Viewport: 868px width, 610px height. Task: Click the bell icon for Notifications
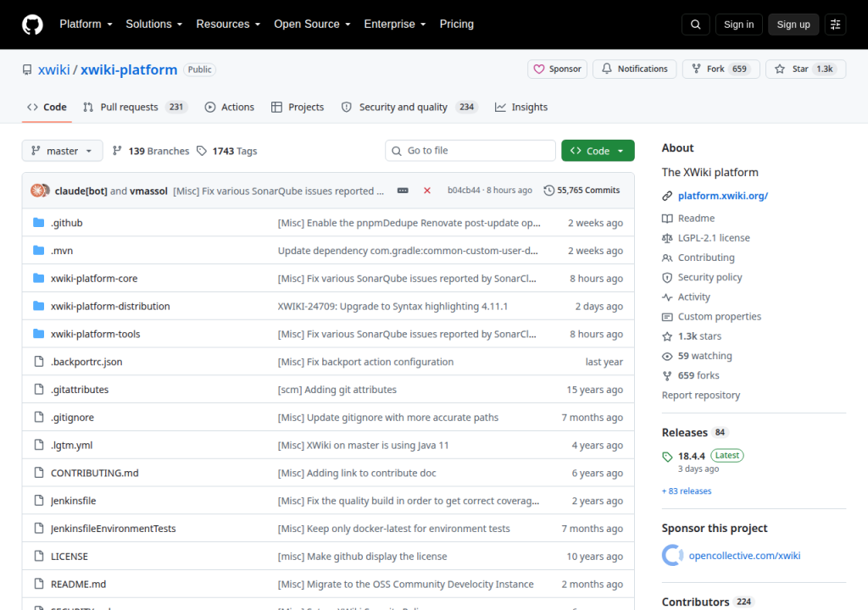pos(607,69)
